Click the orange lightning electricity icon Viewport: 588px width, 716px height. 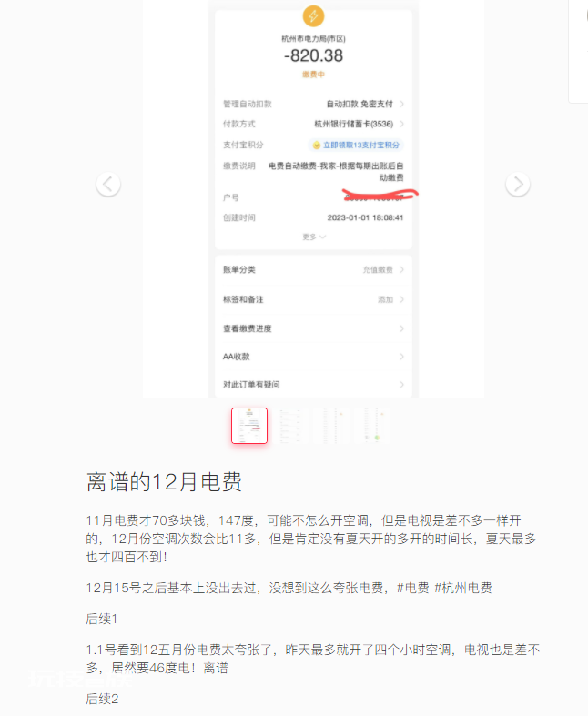313,16
